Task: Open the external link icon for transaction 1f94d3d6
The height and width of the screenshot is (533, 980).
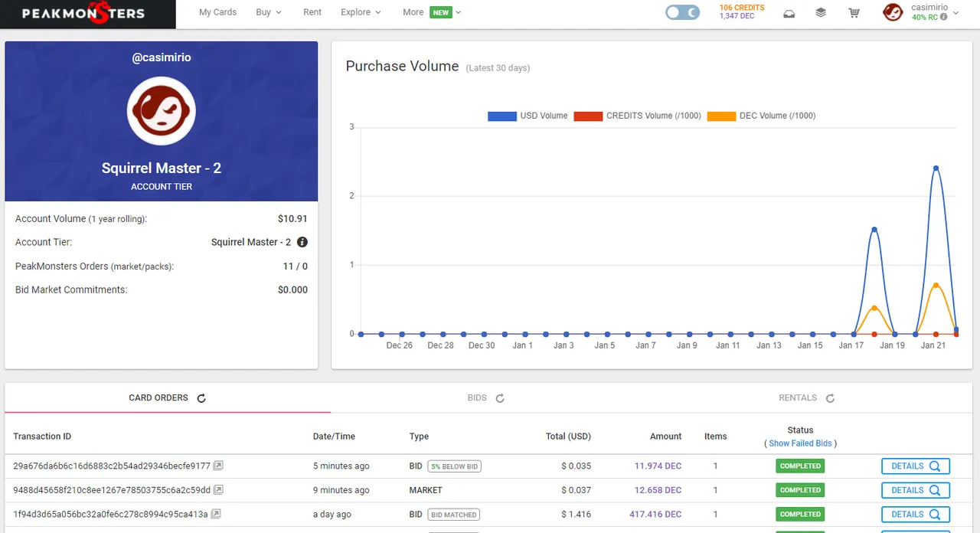Action: point(216,514)
